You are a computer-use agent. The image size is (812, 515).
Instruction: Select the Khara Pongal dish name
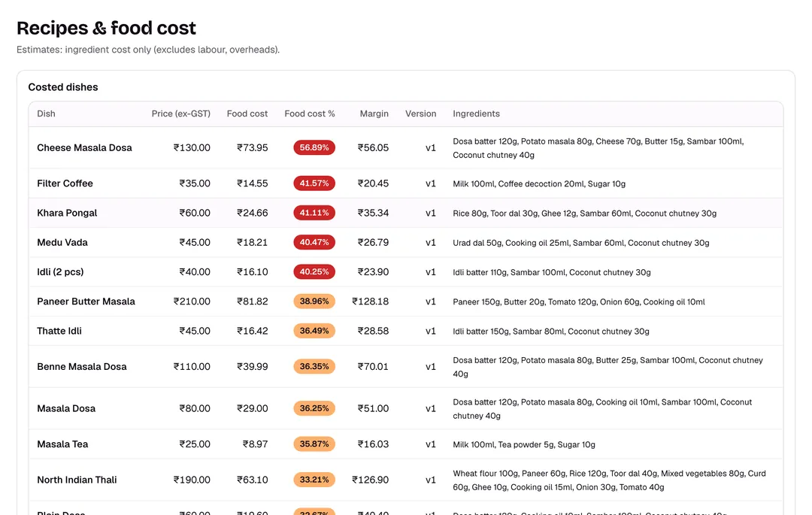point(67,214)
